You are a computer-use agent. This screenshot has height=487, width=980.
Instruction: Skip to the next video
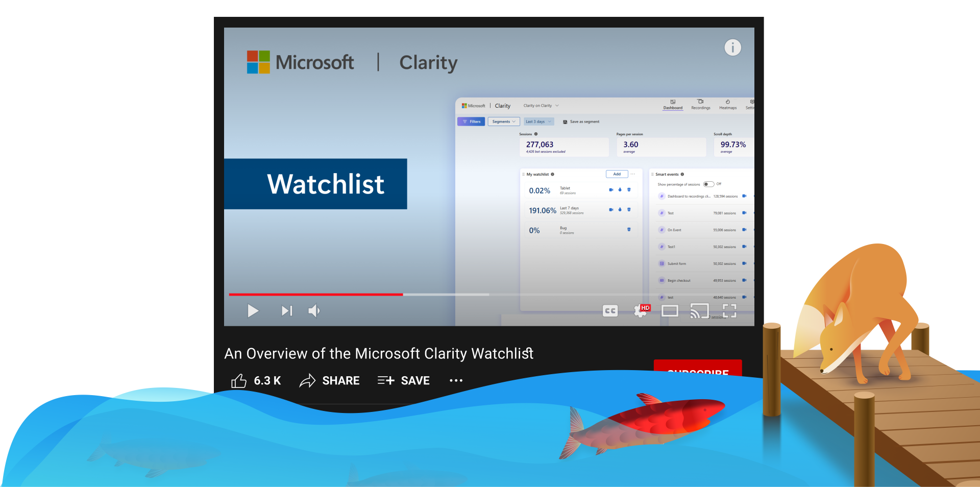tap(286, 310)
